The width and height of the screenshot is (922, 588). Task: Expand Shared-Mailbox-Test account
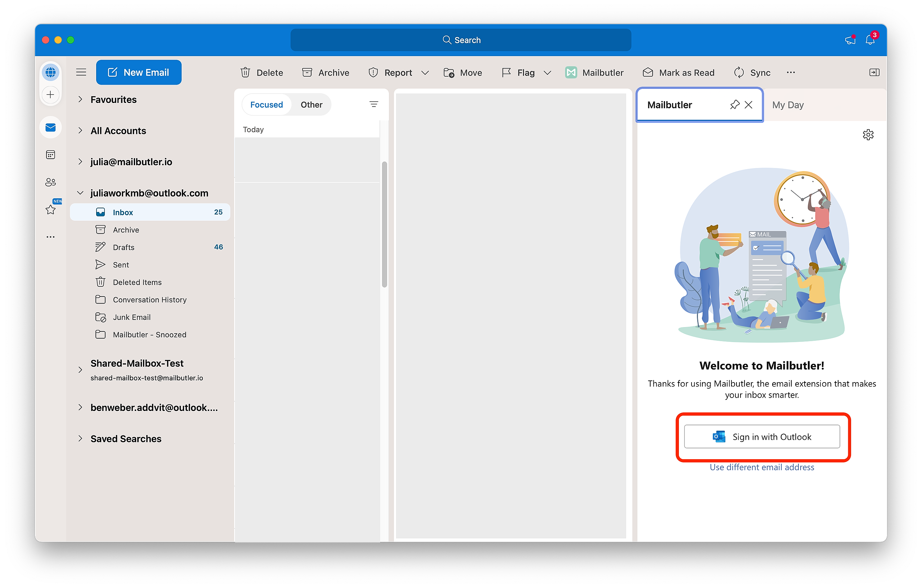click(x=80, y=370)
